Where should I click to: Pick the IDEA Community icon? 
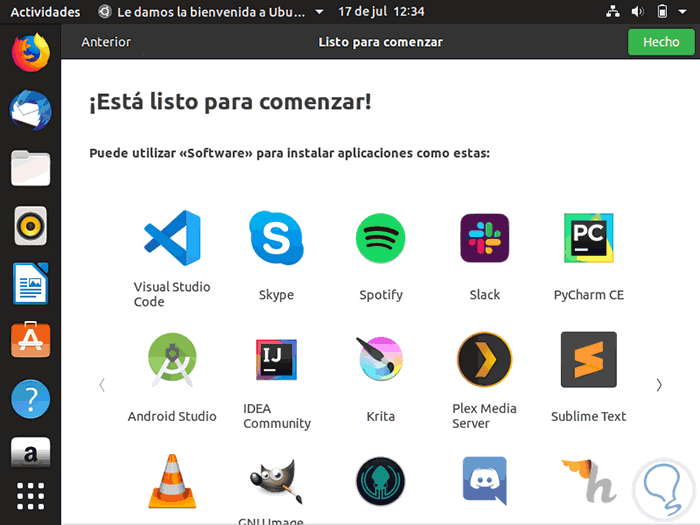276,360
